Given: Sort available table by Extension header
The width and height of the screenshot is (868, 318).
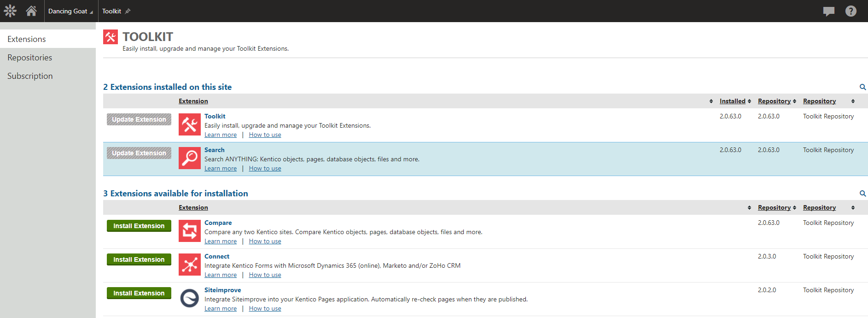Looking at the screenshot, I should point(193,207).
